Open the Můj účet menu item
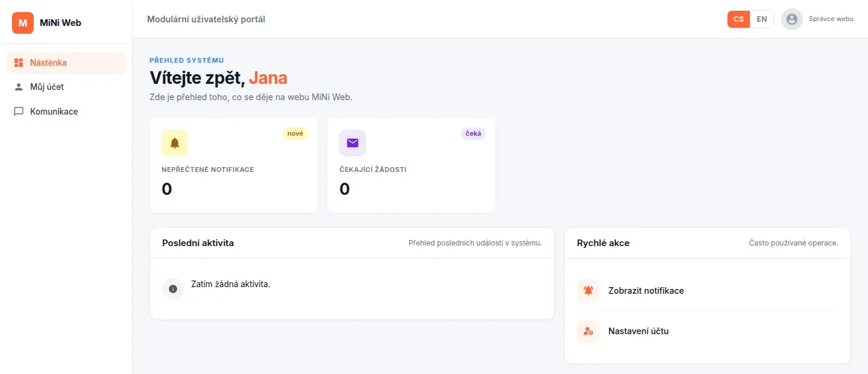 [66, 87]
